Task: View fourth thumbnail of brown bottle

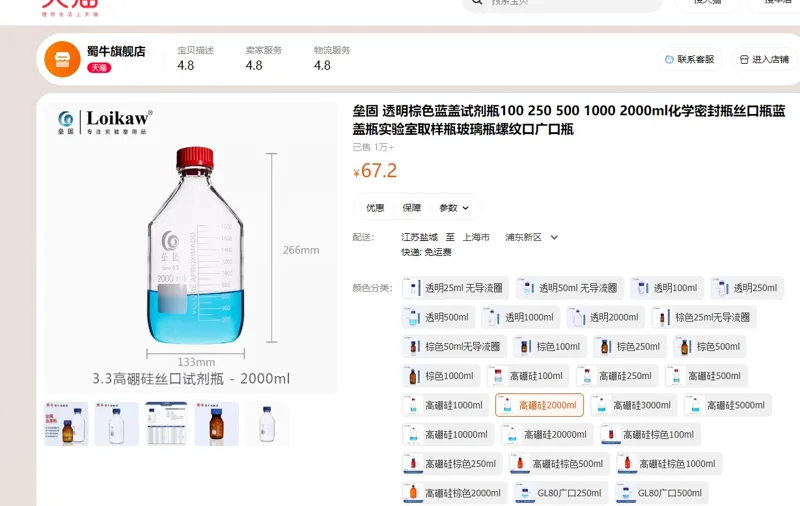Action: 217,424
